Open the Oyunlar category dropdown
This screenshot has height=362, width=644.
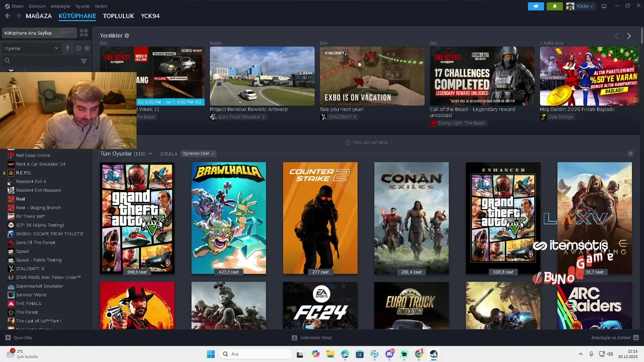tap(32, 48)
